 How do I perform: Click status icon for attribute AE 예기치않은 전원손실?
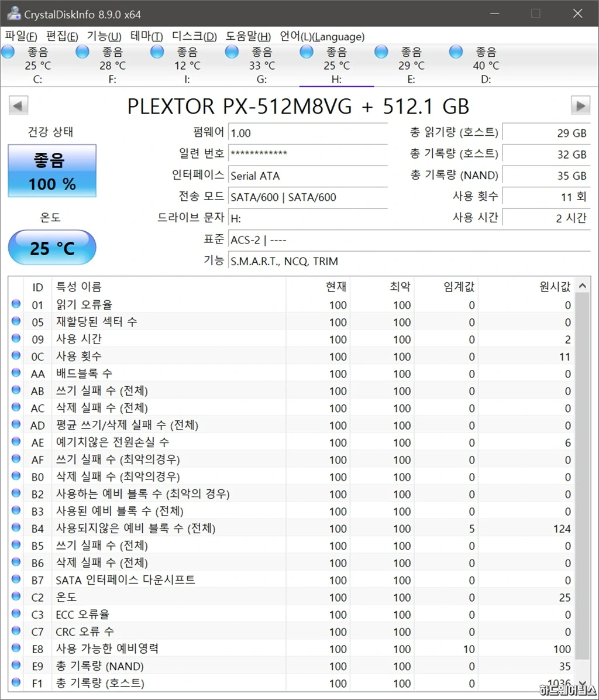click(x=16, y=441)
